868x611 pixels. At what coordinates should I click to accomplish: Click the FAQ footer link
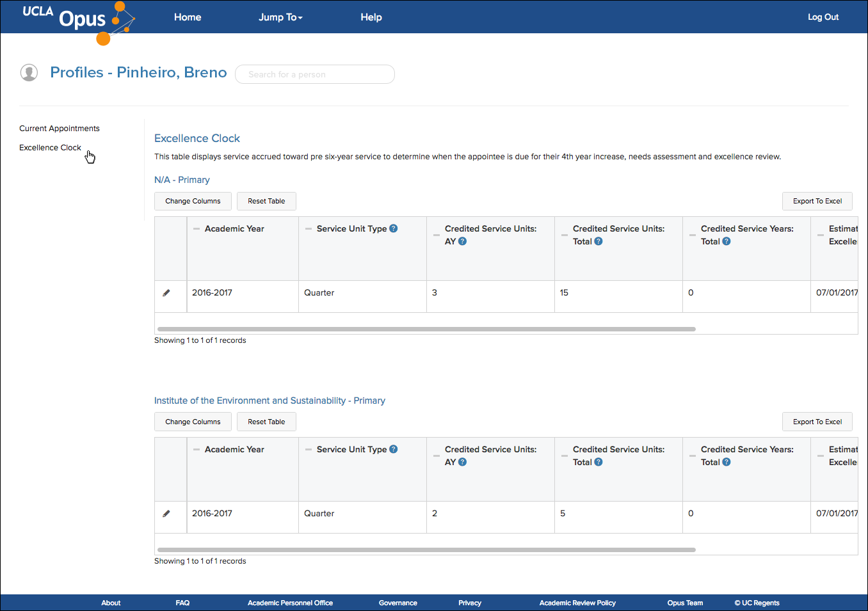pyautogui.click(x=182, y=603)
